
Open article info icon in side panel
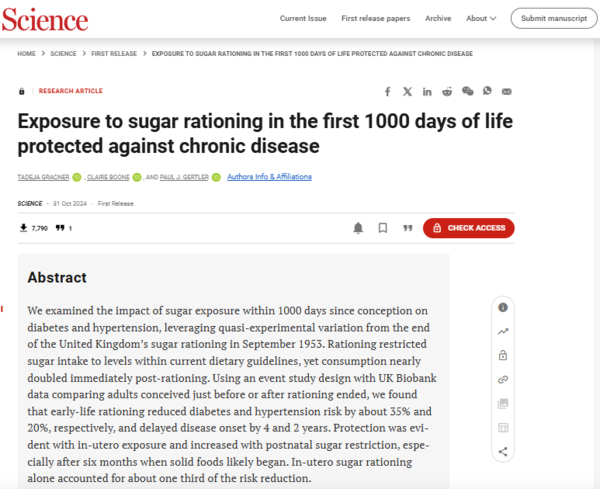tap(502, 307)
